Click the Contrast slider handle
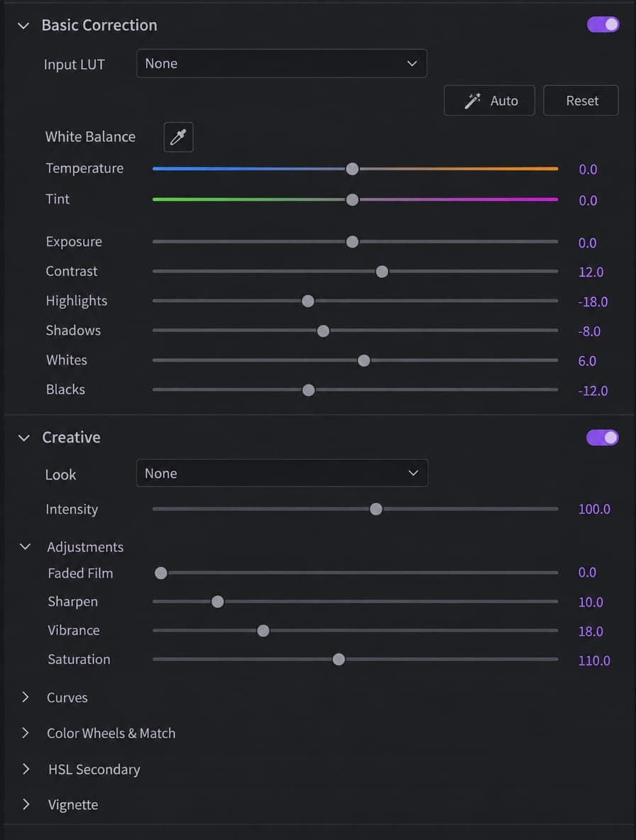The height and width of the screenshot is (840, 636). (x=382, y=272)
